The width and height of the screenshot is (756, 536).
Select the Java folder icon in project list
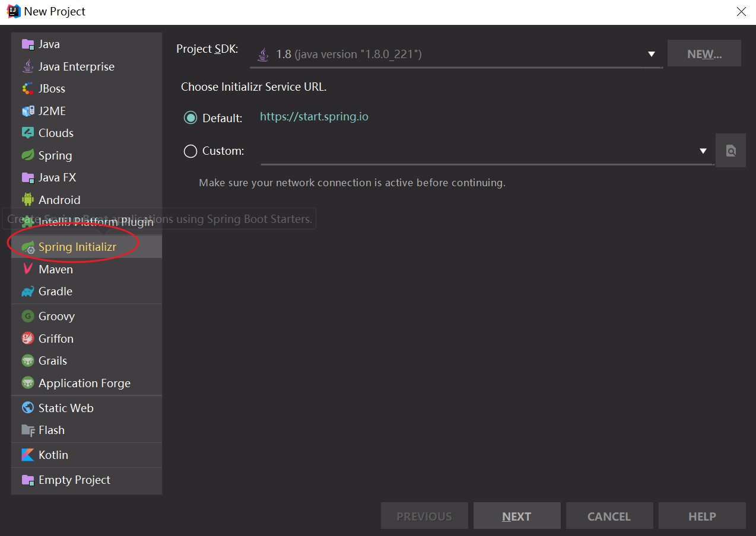tap(28, 44)
